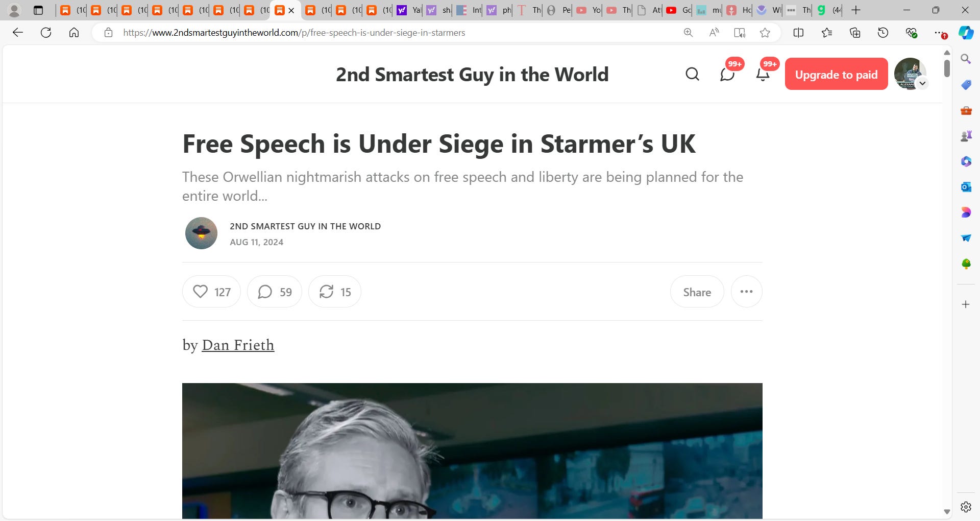The width and height of the screenshot is (980, 521).
Task: Open tree icon in the sidebar
Action: [966, 264]
